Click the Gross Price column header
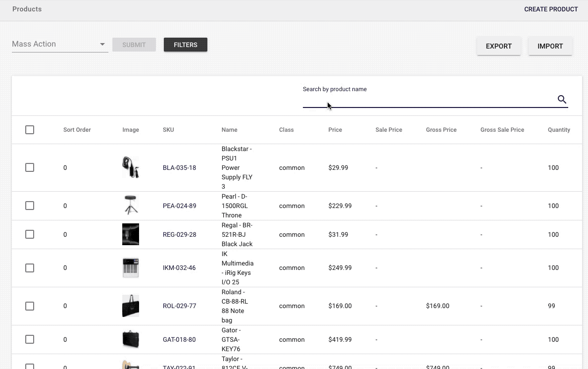 (441, 130)
